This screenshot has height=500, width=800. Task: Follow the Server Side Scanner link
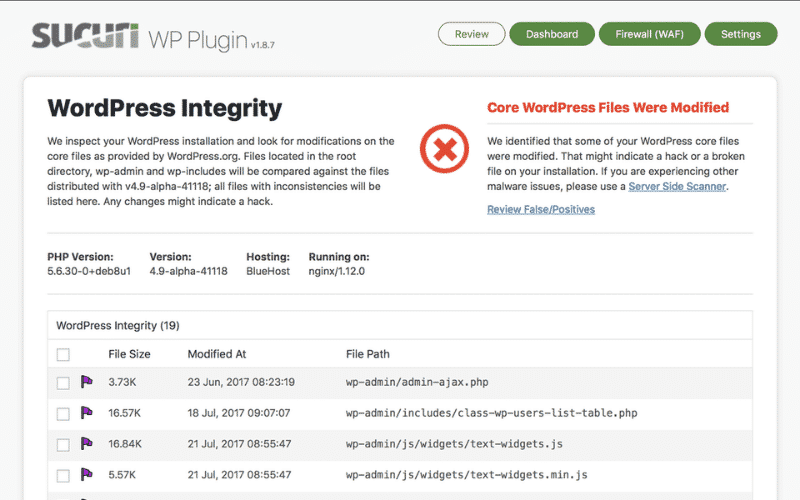[x=677, y=186]
